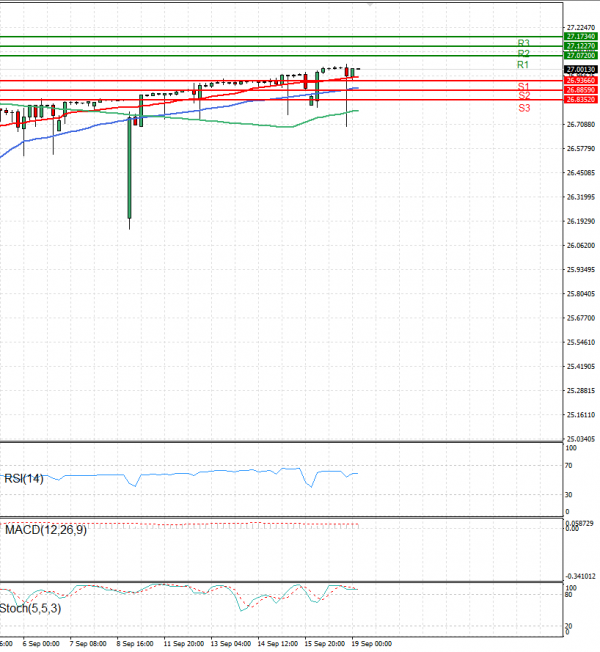Image resolution: width=600 pixels, height=652 pixels.
Task: Click the 27.12270 green price tag
Action: [x=580, y=46]
